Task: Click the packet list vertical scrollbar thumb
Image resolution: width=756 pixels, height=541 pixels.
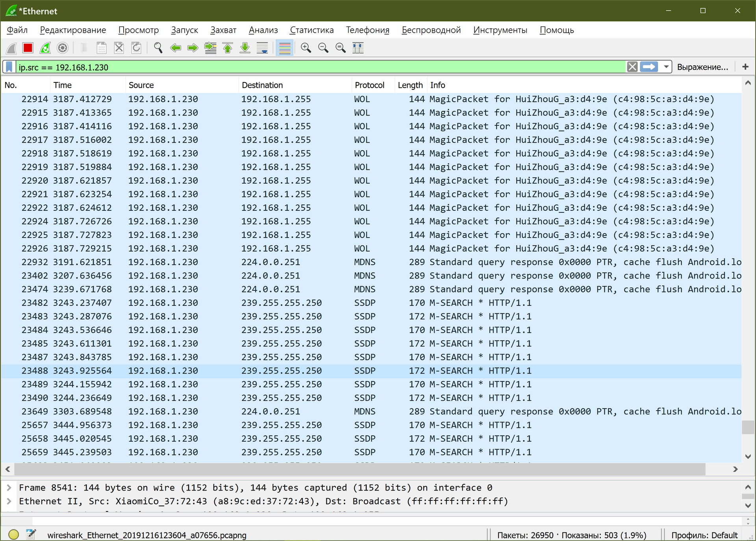Action: pos(748,427)
